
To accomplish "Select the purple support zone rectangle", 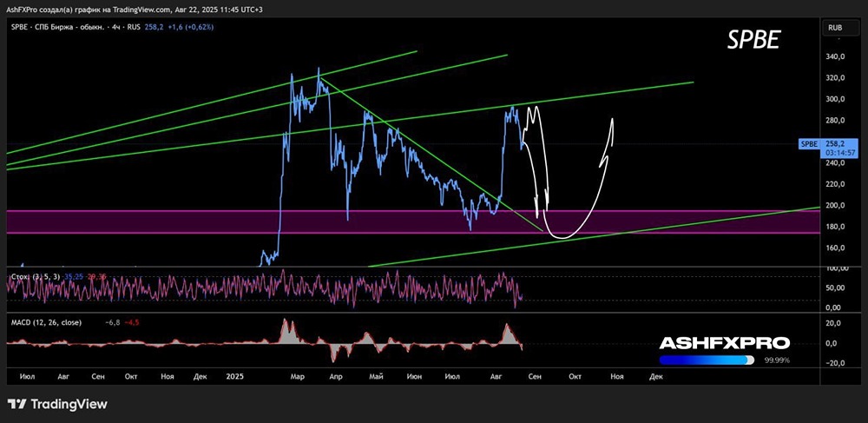I will click(412, 221).
